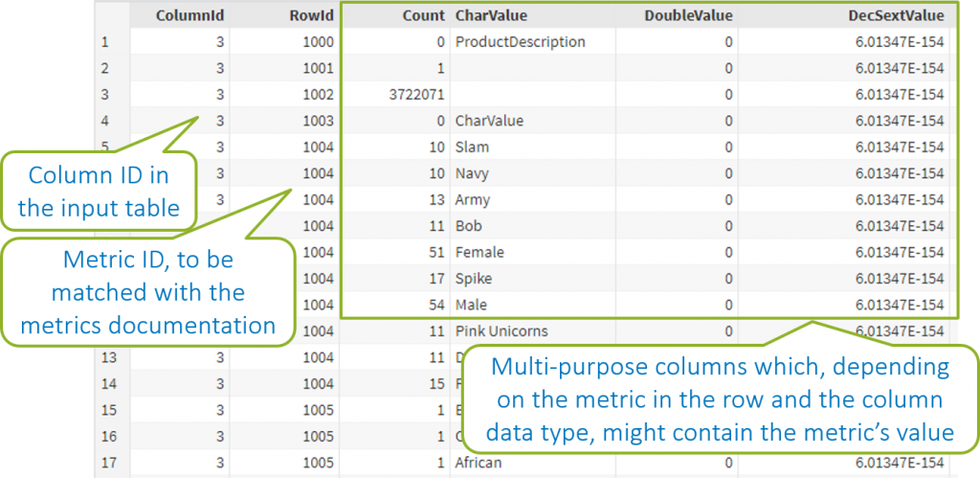Sort by the Count column header
The image size is (980, 478).
pyautogui.click(x=423, y=15)
